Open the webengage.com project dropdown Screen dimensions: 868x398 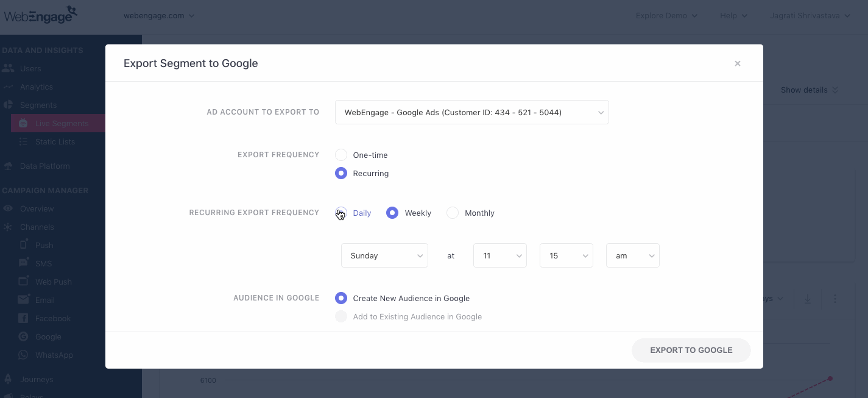coord(159,15)
